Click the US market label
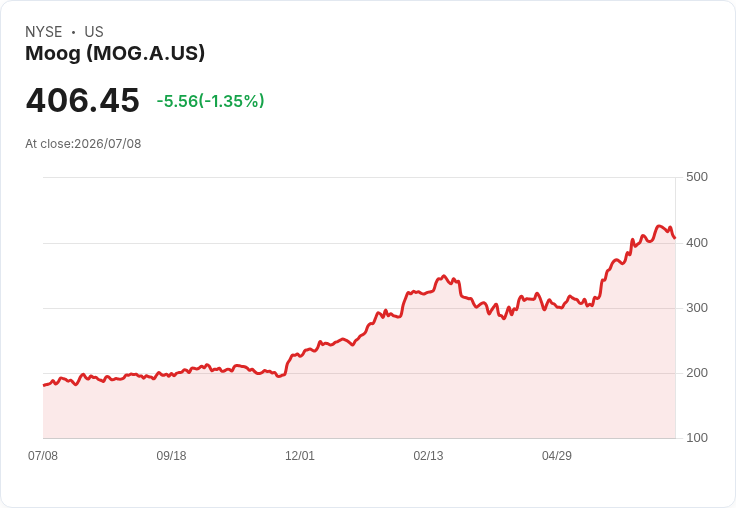Image resolution: width=736 pixels, height=508 pixels. pyautogui.click(x=94, y=32)
